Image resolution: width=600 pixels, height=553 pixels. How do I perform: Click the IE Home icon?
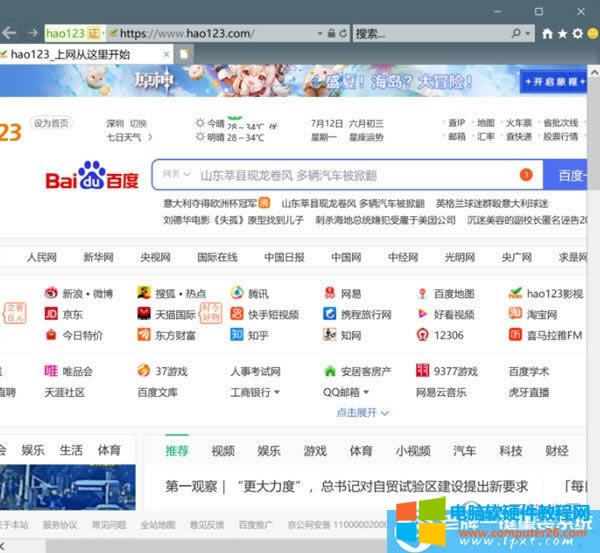(x=544, y=33)
